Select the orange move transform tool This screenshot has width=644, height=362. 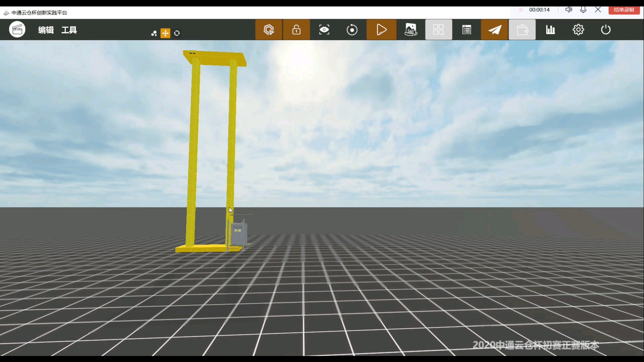[165, 33]
